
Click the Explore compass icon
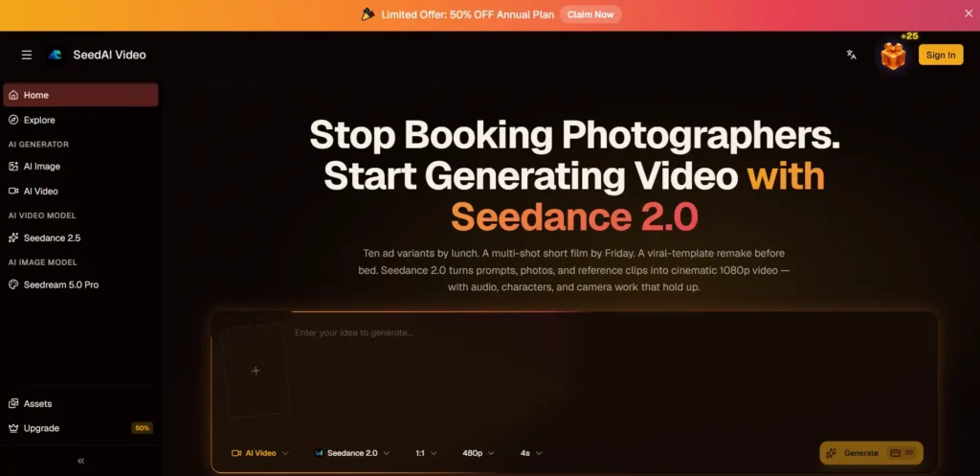click(13, 120)
